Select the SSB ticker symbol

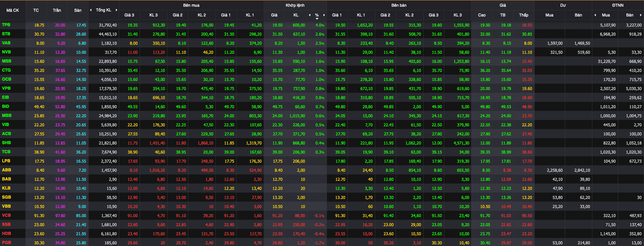6,224
